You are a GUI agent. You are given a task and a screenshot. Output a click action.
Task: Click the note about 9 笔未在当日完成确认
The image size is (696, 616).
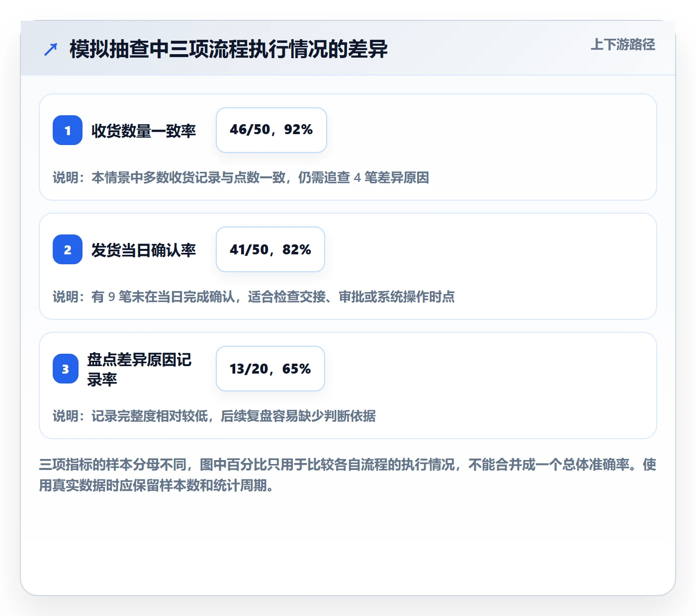254,297
